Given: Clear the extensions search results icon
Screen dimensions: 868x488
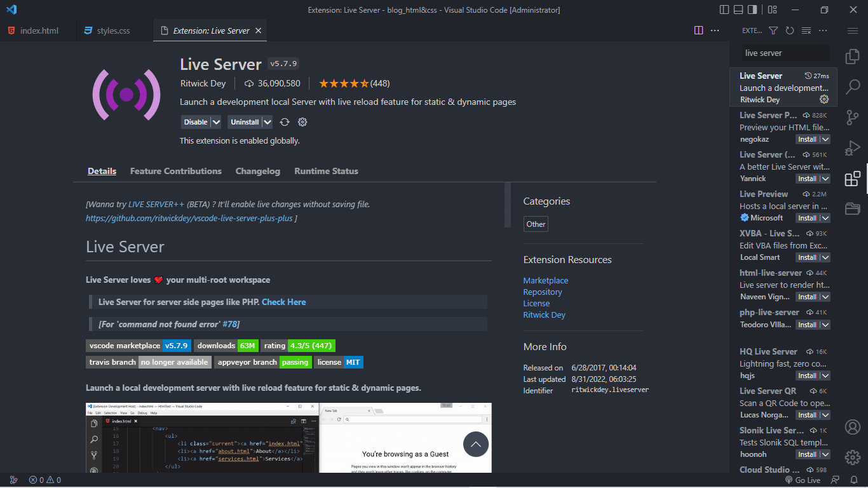Looking at the screenshot, I should point(806,30).
